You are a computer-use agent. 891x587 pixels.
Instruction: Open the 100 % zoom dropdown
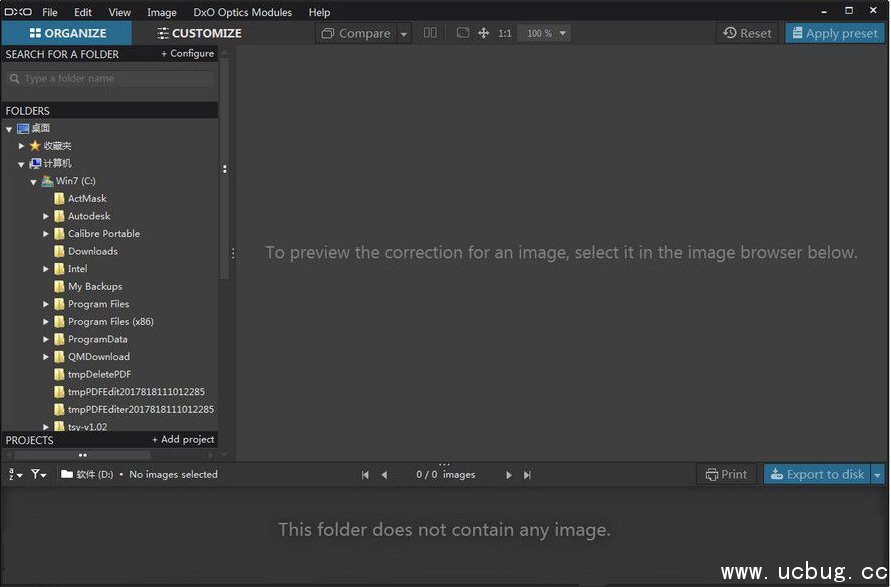[x=544, y=33]
